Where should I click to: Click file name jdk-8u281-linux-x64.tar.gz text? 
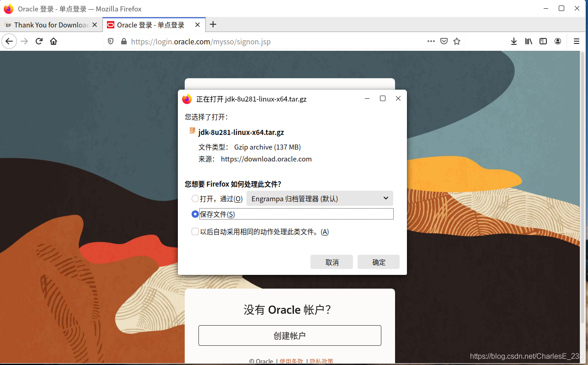click(x=241, y=132)
